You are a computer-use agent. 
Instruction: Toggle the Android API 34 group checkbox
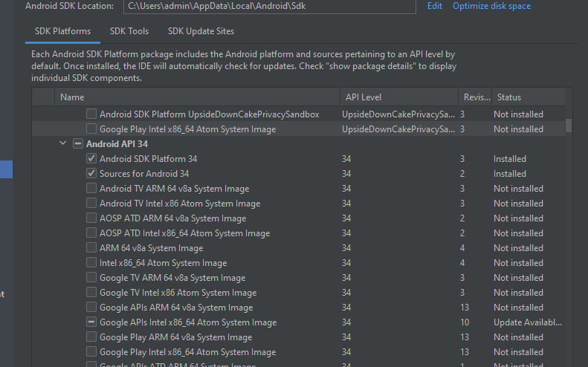point(78,144)
